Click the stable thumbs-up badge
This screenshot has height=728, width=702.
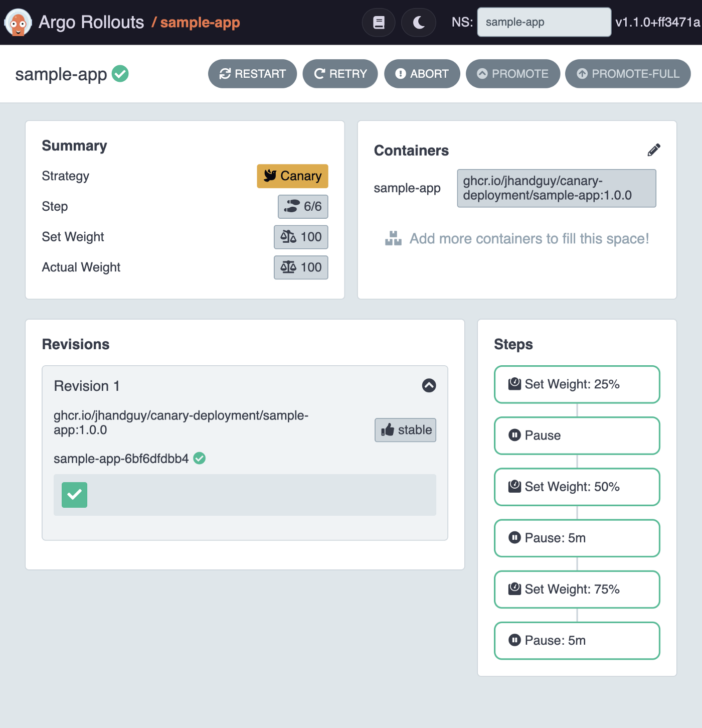(405, 430)
